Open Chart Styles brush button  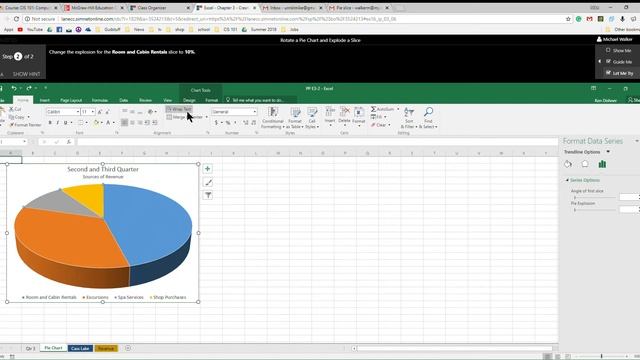[x=208, y=182]
